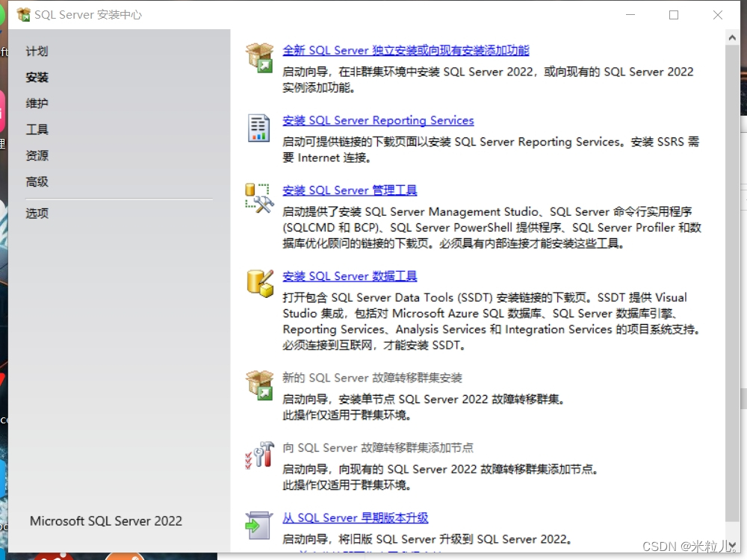Click the Reporting Services report icon
The width and height of the screenshot is (747, 560).
258,128
